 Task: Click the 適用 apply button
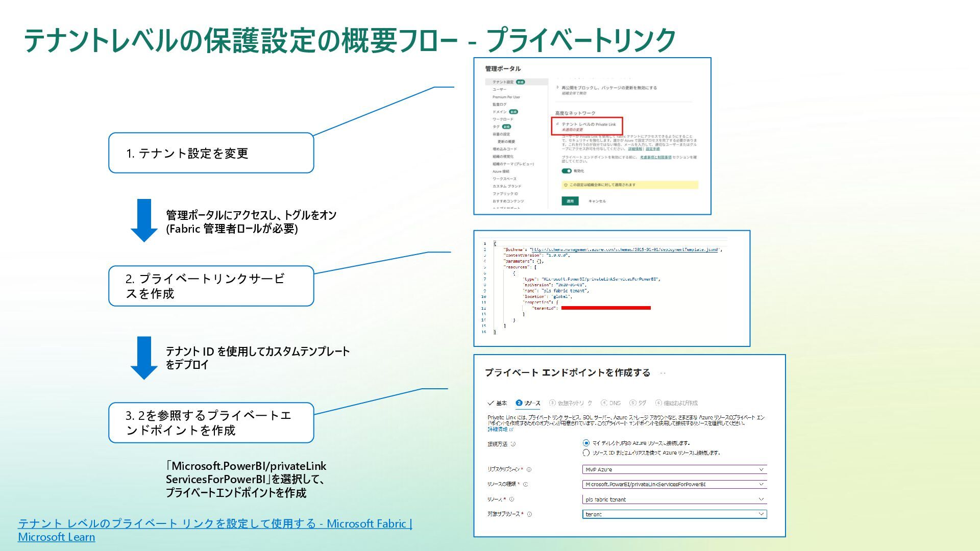570,201
